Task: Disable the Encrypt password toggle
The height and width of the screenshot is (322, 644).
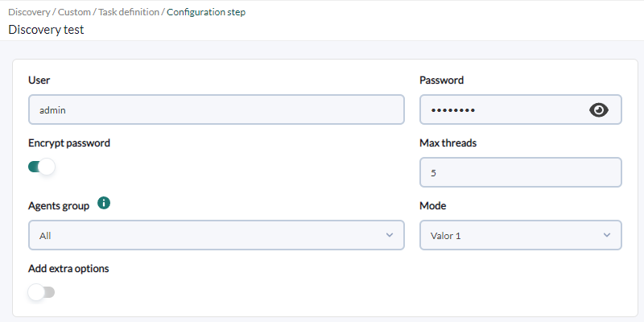Action: click(x=42, y=167)
